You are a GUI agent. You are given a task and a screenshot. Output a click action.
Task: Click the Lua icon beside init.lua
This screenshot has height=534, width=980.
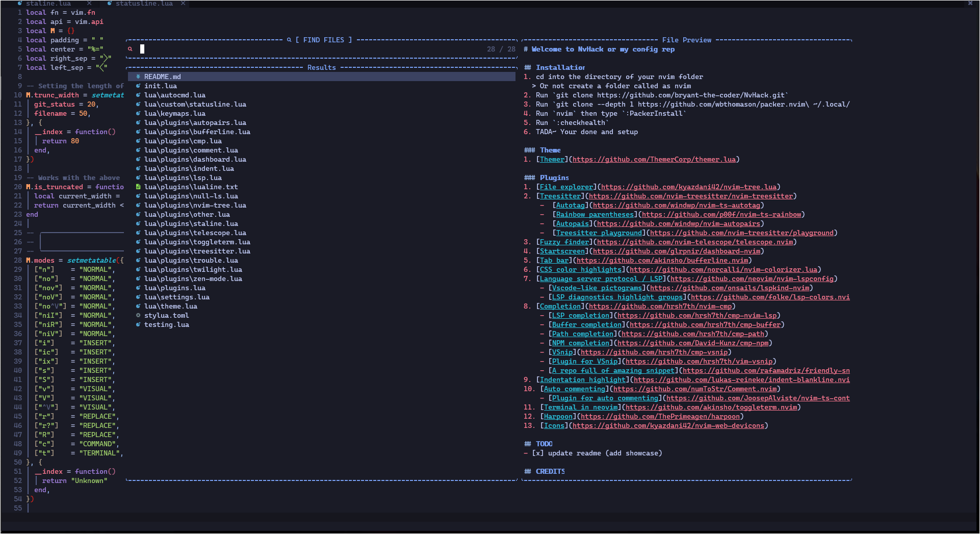[x=138, y=86]
